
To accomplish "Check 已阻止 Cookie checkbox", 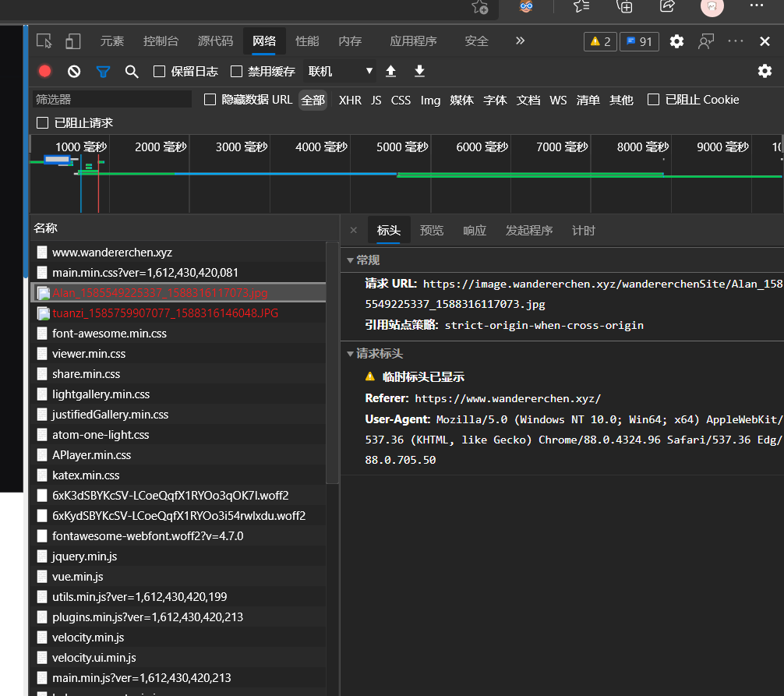I will tap(653, 100).
